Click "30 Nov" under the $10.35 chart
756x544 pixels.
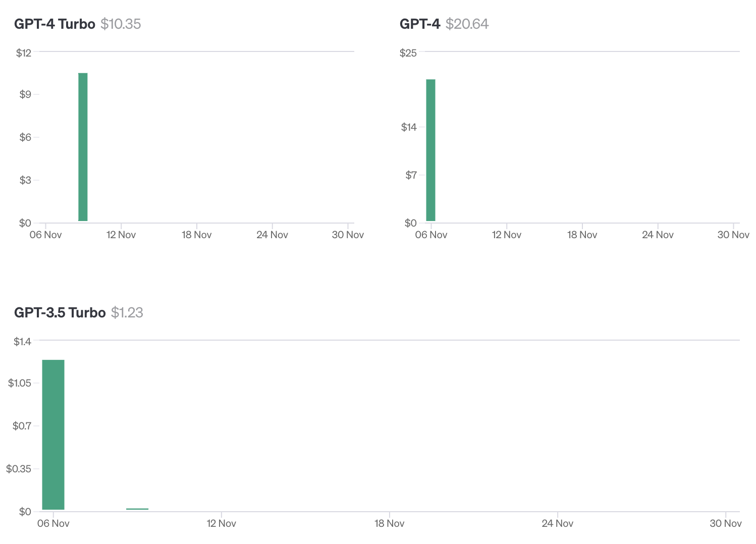coord(348,235)
